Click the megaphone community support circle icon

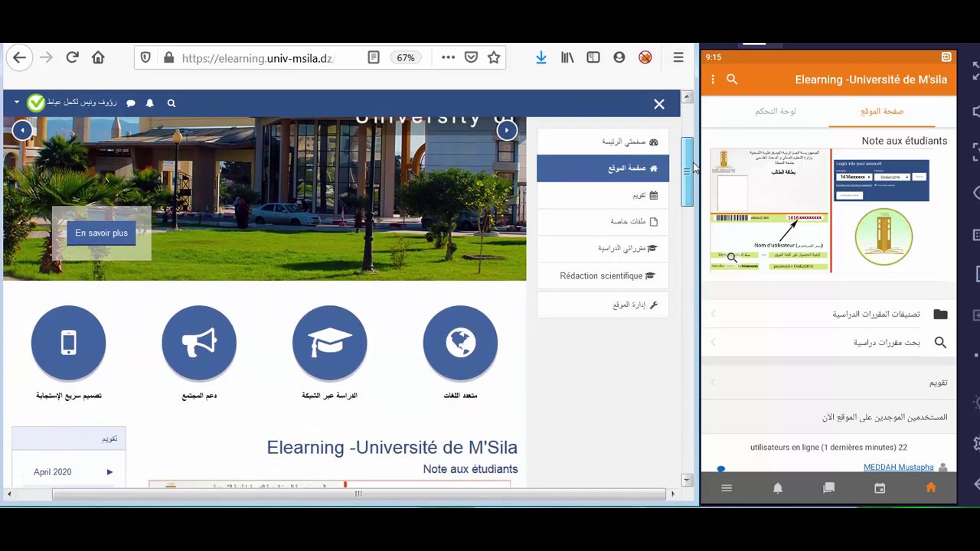(199, 343)
